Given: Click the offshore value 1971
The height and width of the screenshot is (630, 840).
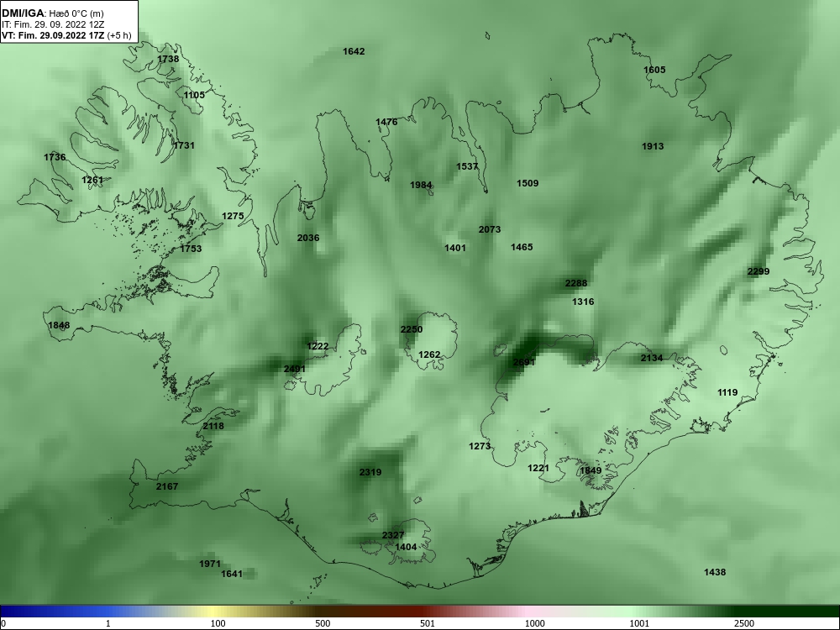Looking at the screenshot, I should point(210,564).
